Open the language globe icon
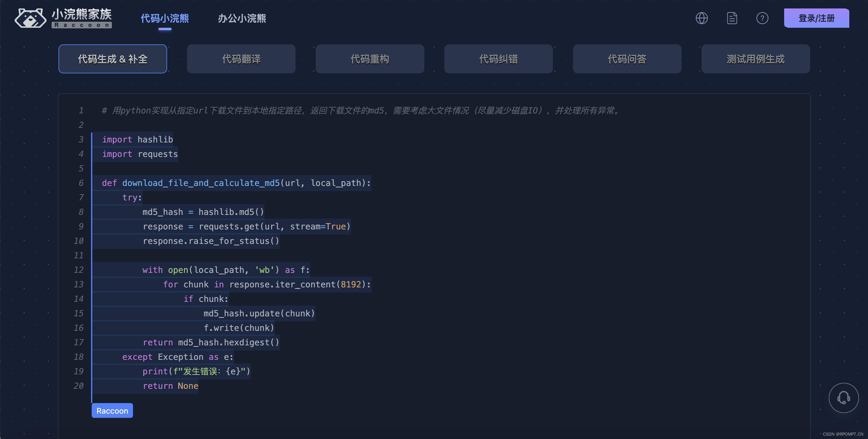 tap(702, 18)
